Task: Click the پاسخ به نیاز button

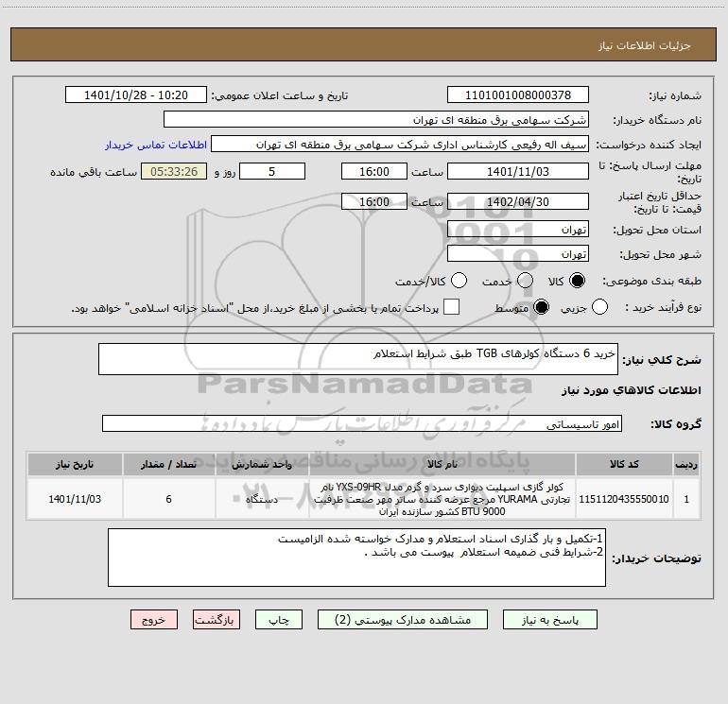Action: (x=550, y=620)
